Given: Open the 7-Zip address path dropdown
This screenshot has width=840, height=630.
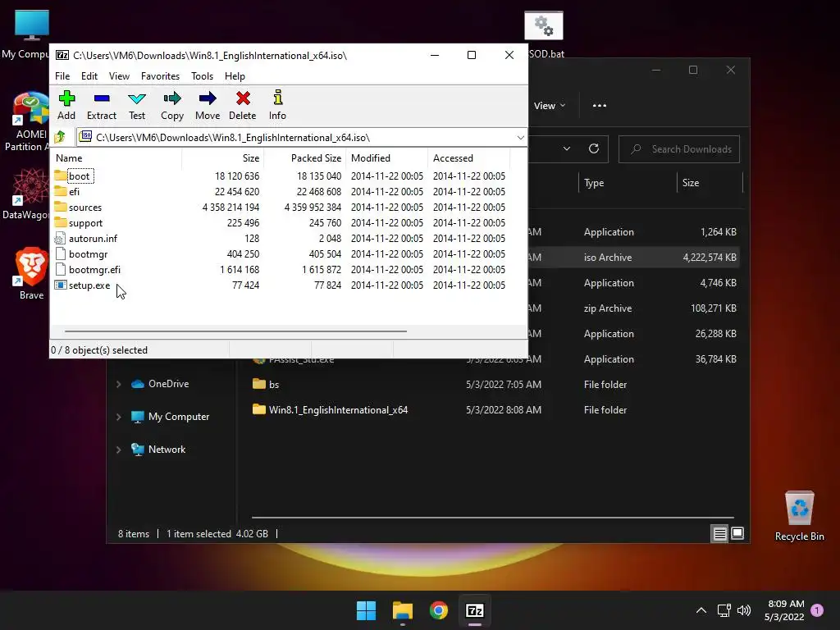Looking at the screenshot, I should [520, 138].
